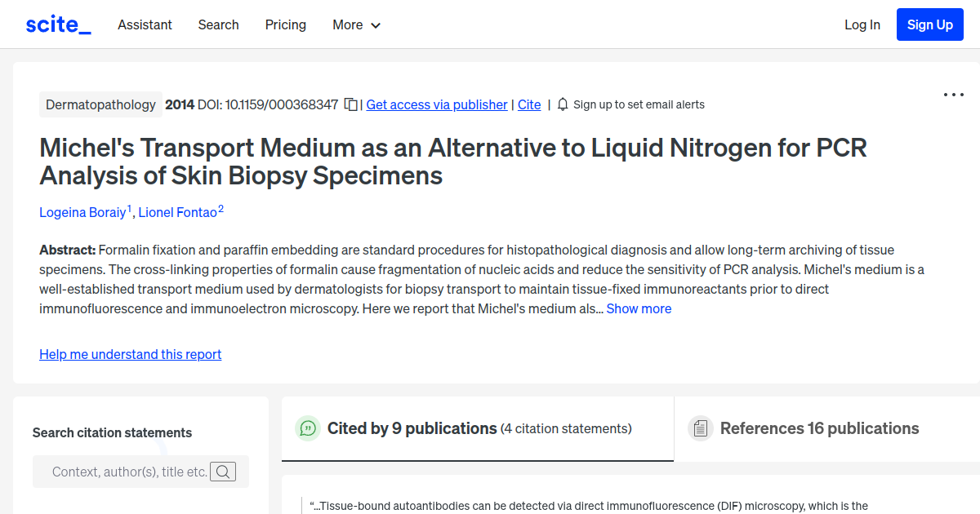
Task: Copy the DOI using the copy icon
Action: (x=350, y=104)
